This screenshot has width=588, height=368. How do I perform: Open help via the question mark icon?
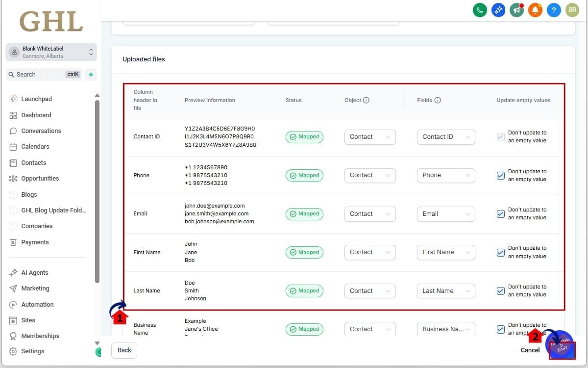click(x=554, y=10)
